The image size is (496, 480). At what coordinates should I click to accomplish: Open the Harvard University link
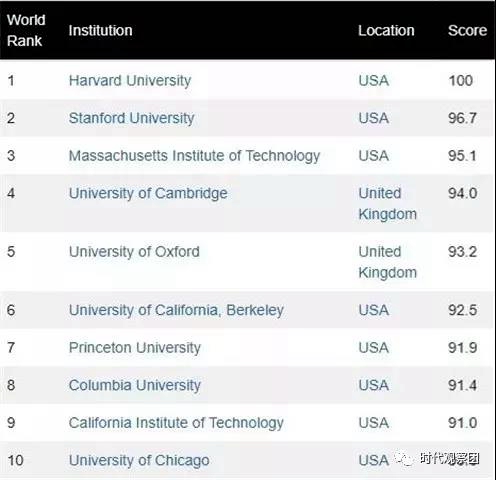(x=130, y=81)
